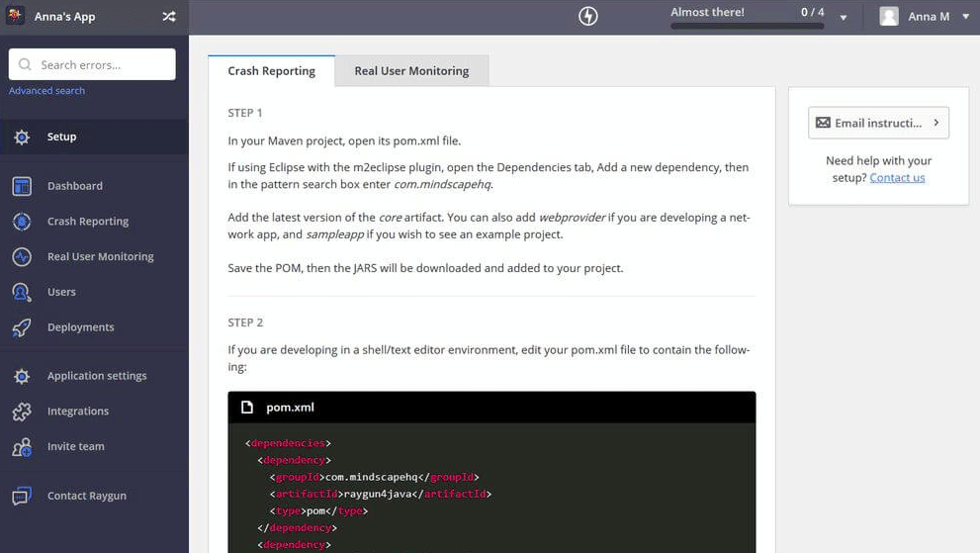Click the Integrations puzzle icon
The image size is (980, 553).
coord(22,411)
